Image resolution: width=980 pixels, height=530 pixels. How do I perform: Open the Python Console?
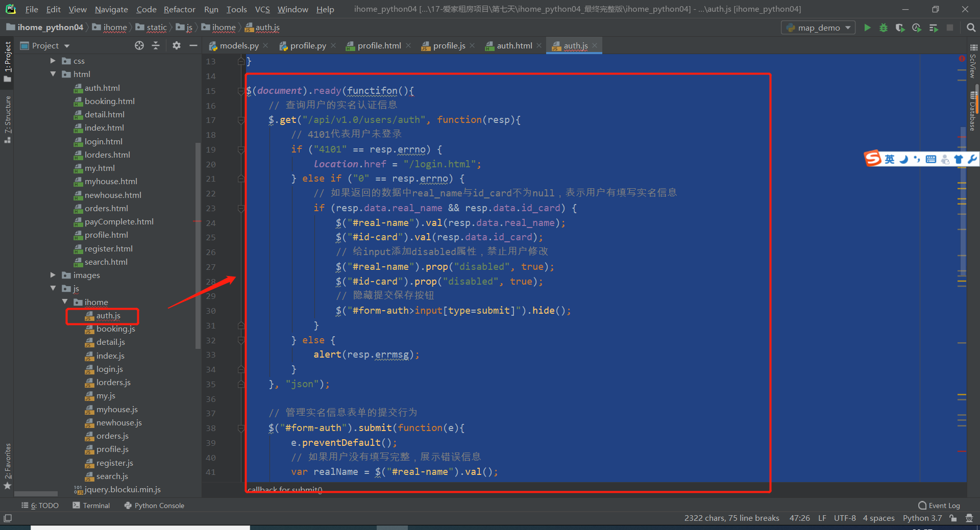pos(154,506)
